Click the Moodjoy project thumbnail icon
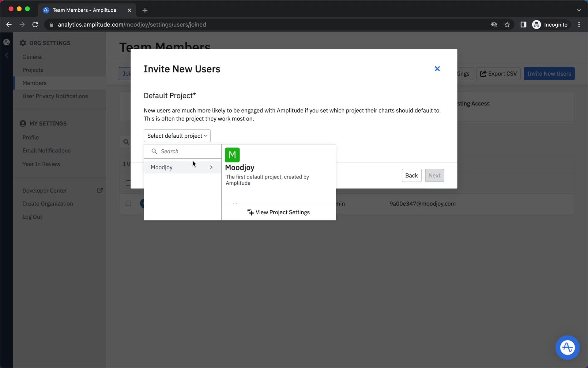The height and width of the screenshot is (368, 588). [x=232, y=155]
